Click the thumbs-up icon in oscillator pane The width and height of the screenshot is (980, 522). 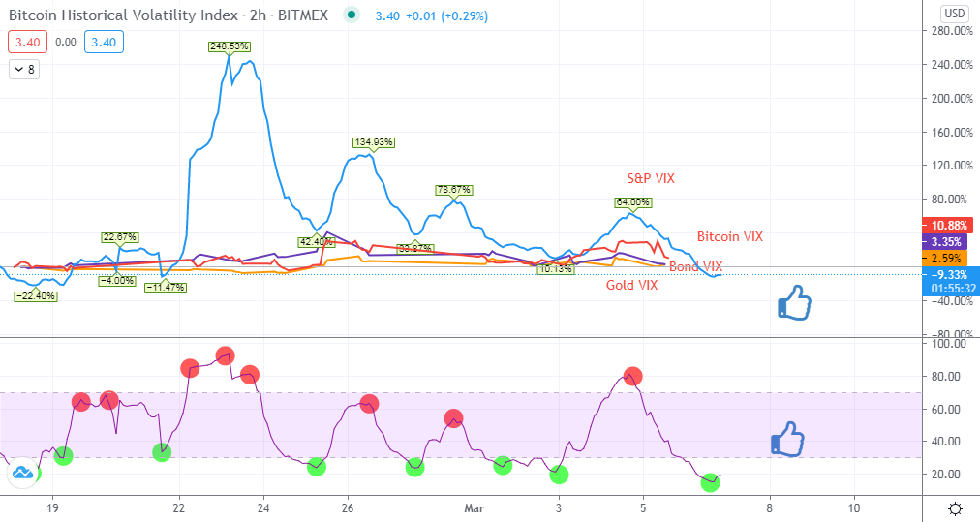(787, 440)
